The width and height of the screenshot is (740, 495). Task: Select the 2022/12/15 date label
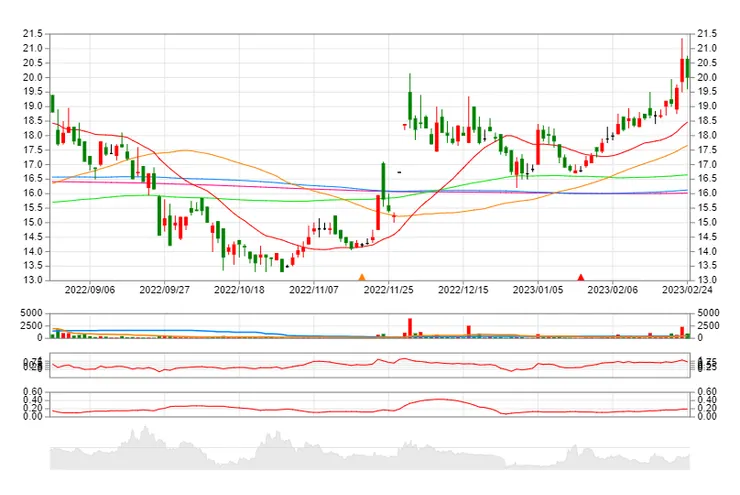[x=463, y=290]
